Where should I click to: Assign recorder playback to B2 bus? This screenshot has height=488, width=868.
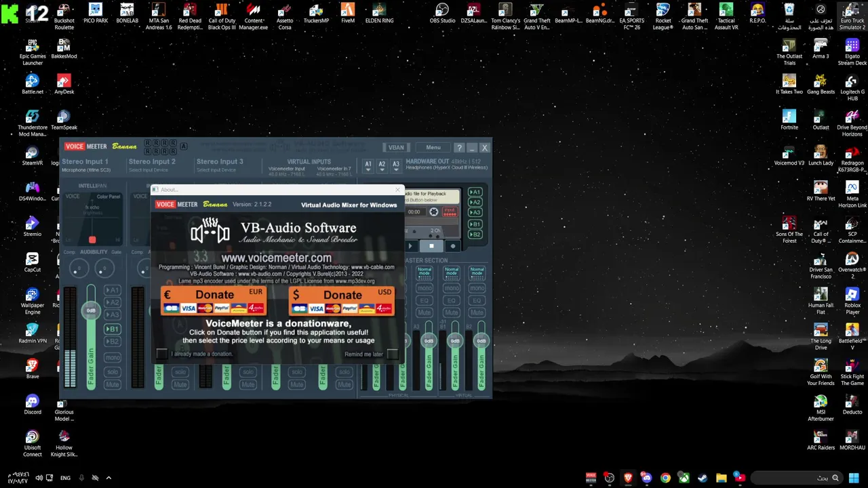point(475,235)
